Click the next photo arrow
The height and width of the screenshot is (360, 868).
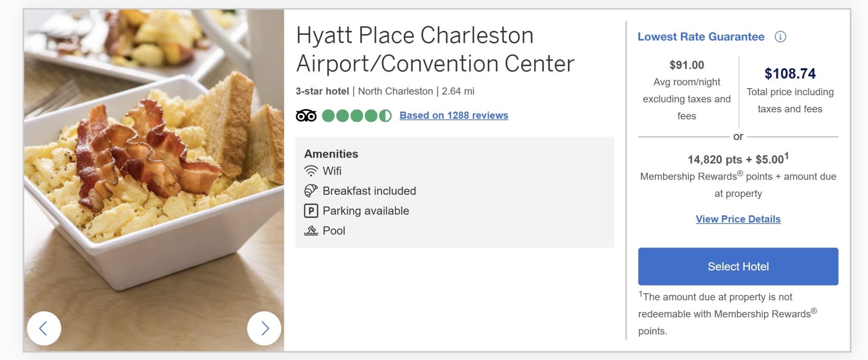pos(264,328)
